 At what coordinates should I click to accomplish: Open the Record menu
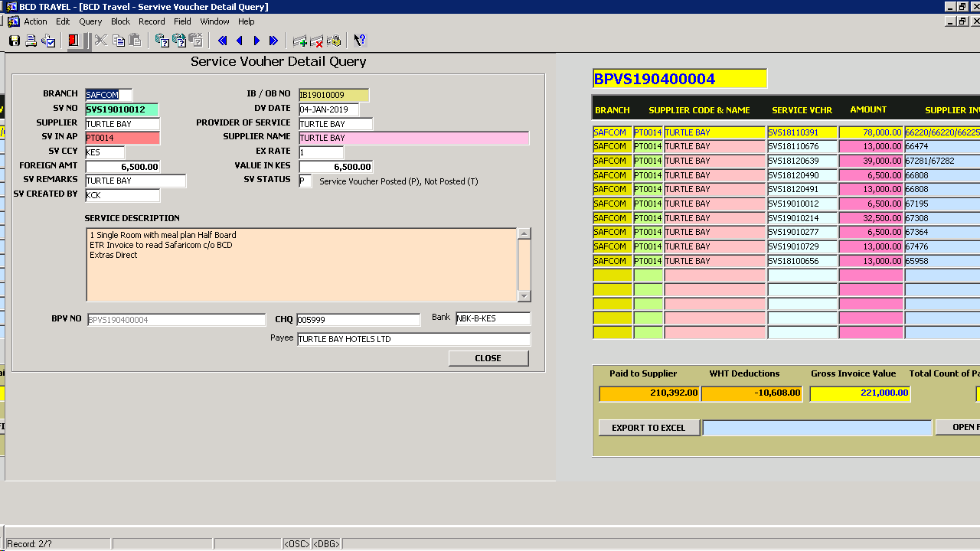tap(152, 21)
